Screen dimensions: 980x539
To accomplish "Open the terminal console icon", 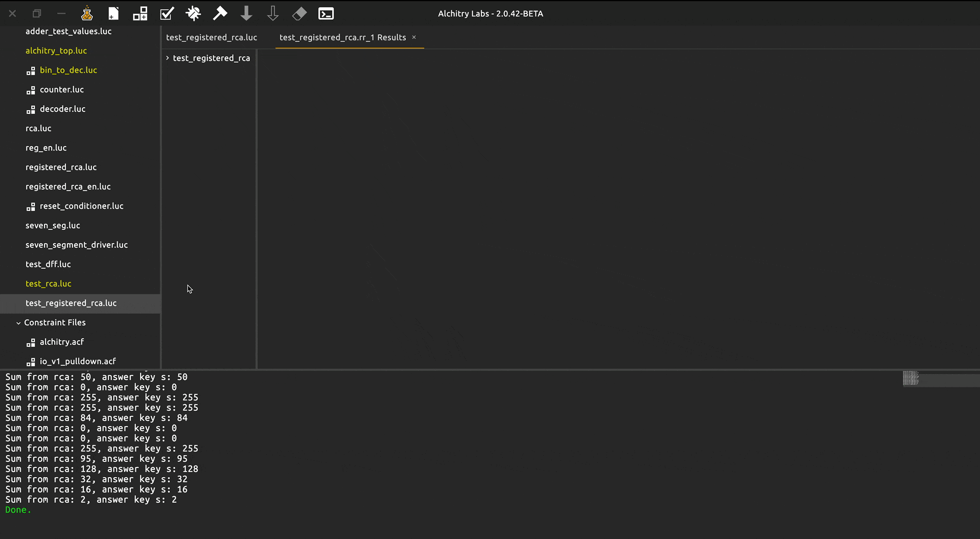I will (x=326, y=14).
